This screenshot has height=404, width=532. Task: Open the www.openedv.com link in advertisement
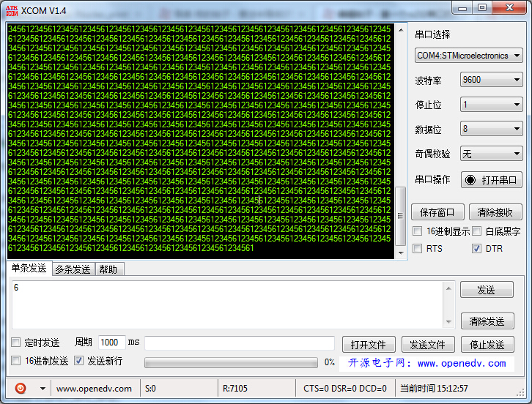tap(462, 363)
